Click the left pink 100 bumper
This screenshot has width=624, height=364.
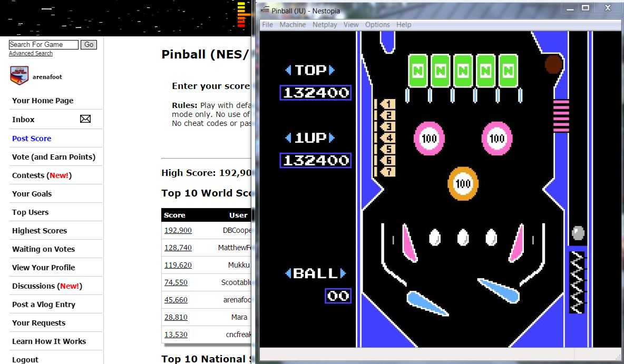coord(429,139)
